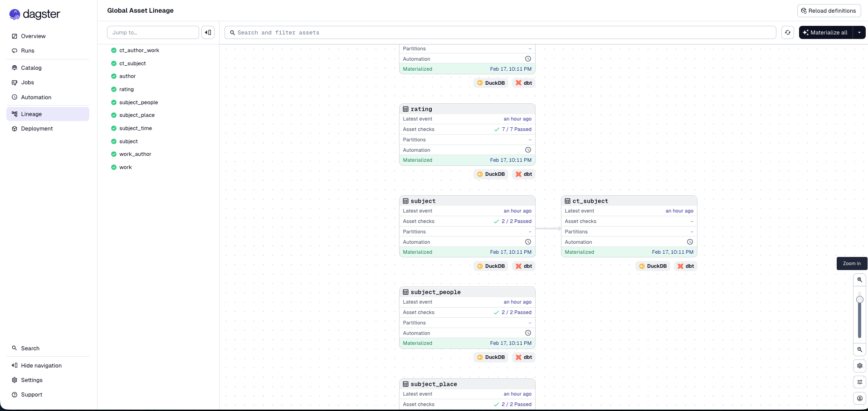Go to Automation in the navigation
Screen dimensions: 868x411
(x=36, y=97)
